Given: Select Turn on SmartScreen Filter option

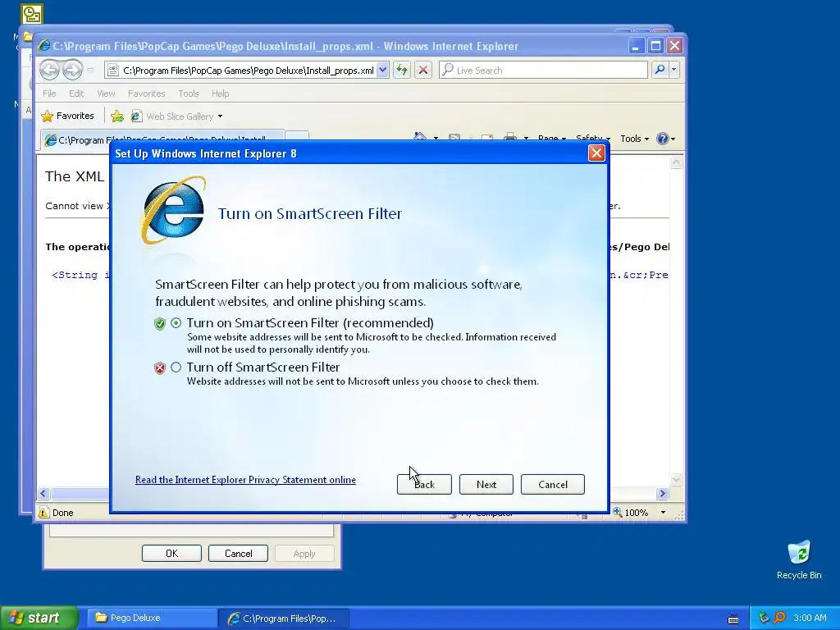Looking at the screenshot, I should pos(176,323).
